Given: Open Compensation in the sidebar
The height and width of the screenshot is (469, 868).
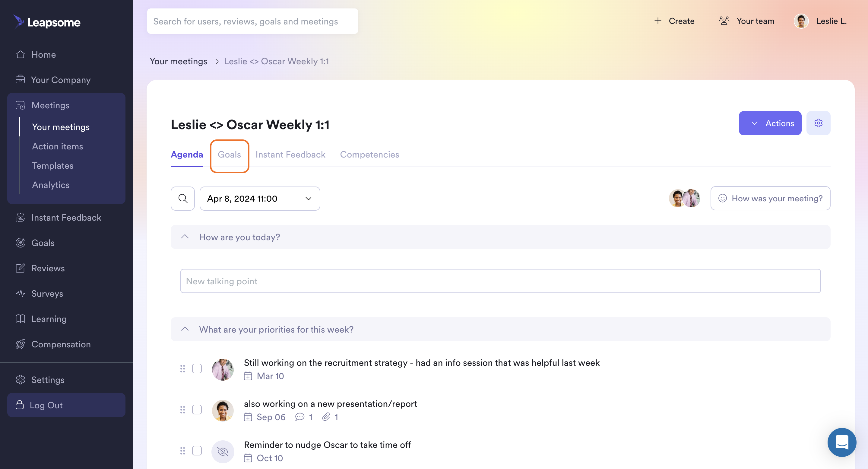Looking at the screenshot, I should click(53, 344).
